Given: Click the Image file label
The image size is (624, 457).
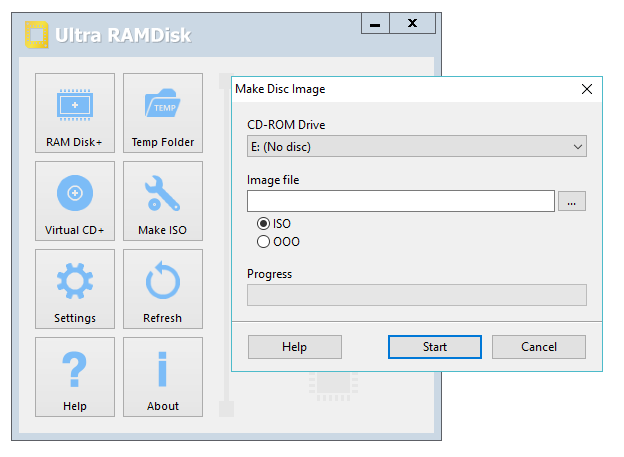Looking at the screenshot, I should coord(273,180).
